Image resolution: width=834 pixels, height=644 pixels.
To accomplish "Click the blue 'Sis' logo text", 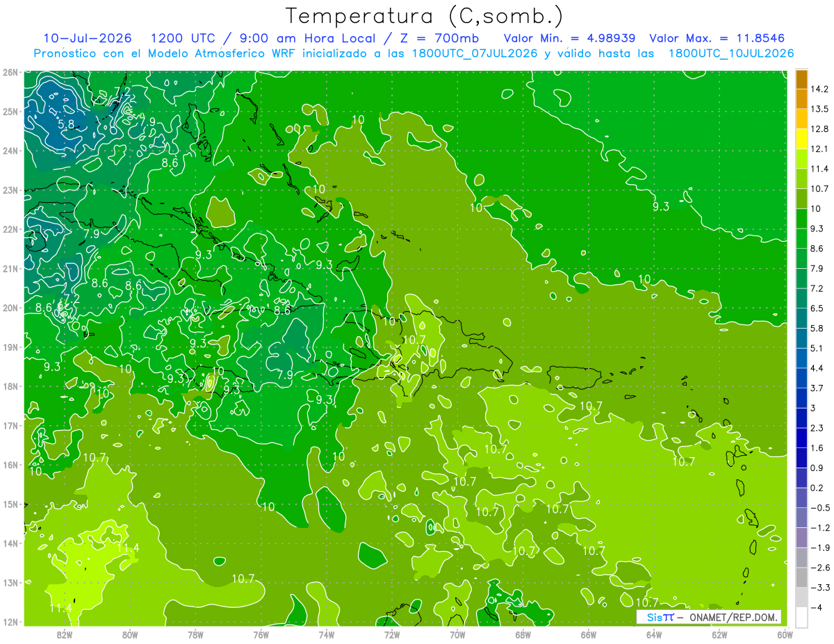I will [654, 617].
